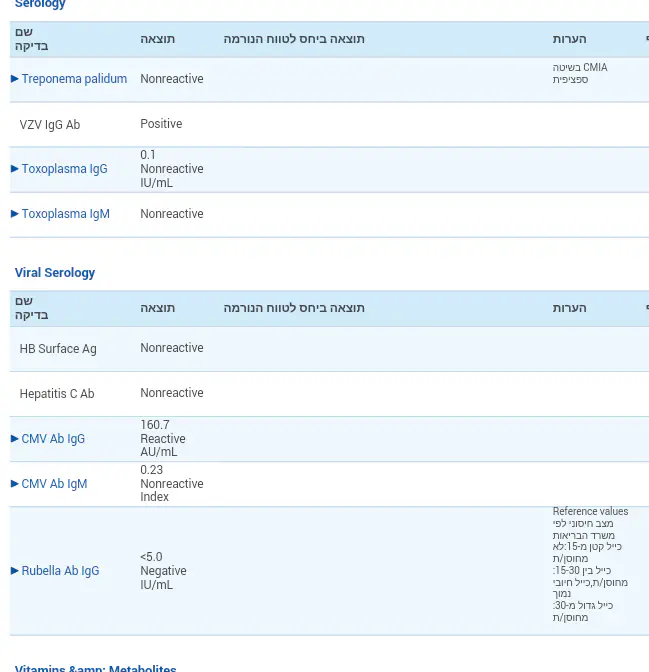Image resolution: width=649 pixels, height=672 pixels.
Task: Click the CMV Ab IgM test name
Action: pyautogui.click(x=54, y=484)
